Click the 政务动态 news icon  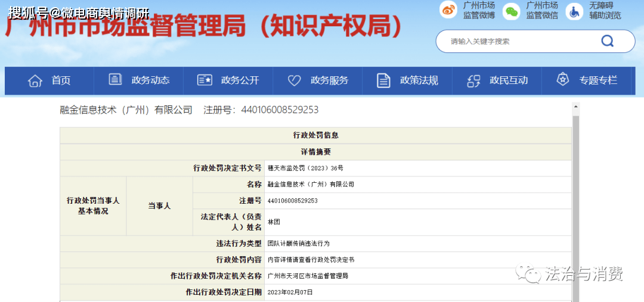(x=115, y=80)
